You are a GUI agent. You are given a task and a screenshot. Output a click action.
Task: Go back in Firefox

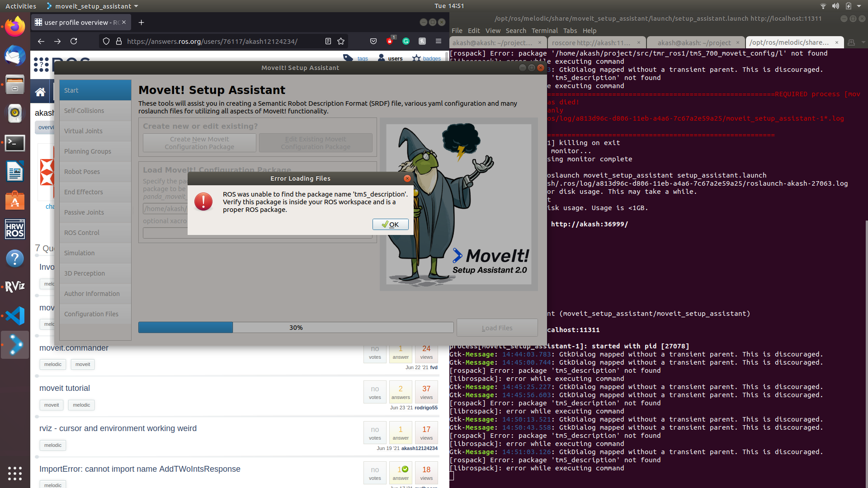(x=41, y=41)
